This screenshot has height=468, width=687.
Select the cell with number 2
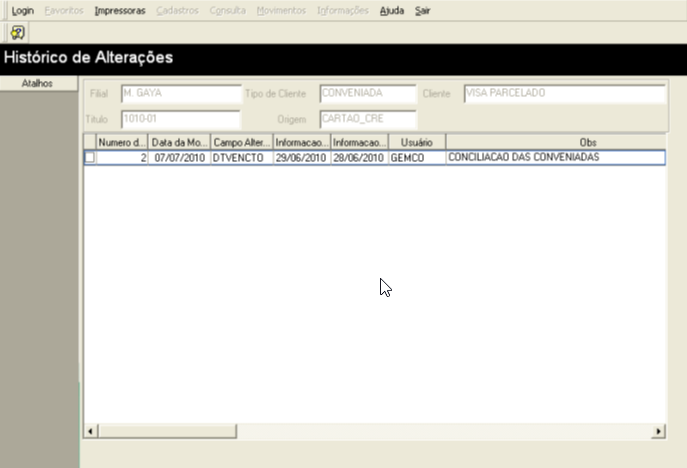(x=122, y=158)
